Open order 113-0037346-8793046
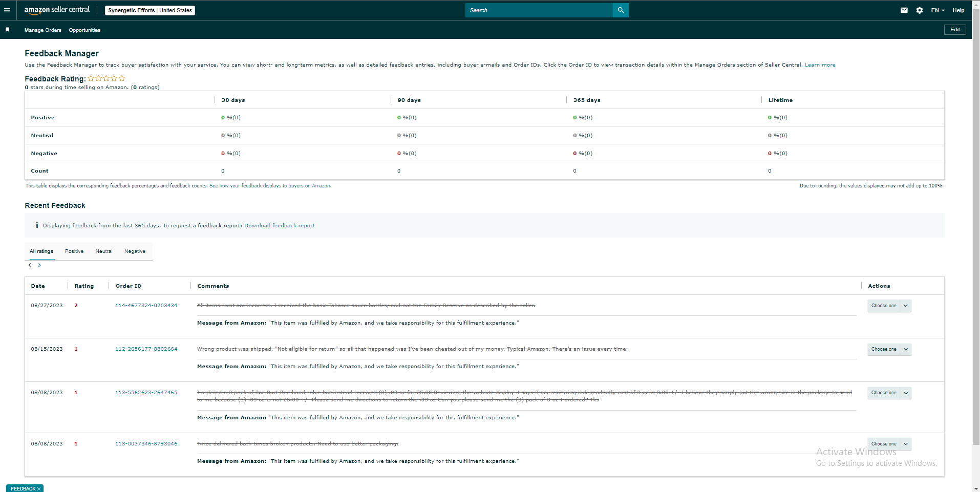 146,444
